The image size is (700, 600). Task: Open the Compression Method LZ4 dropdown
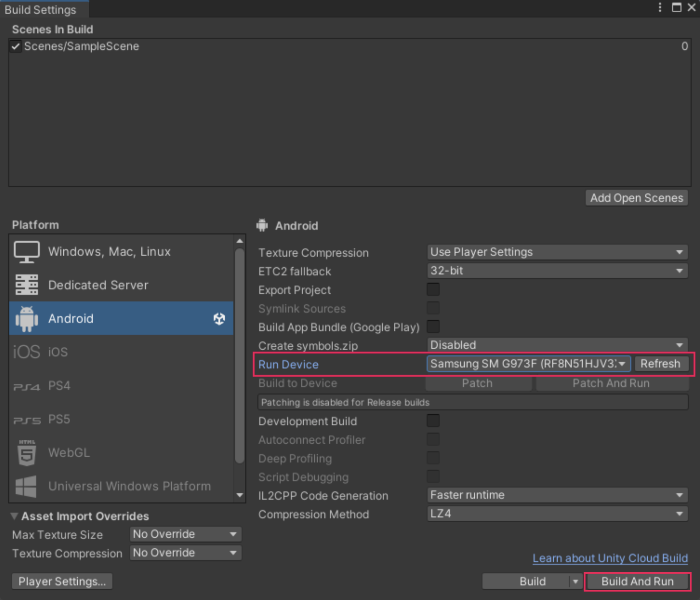coord(557,514)
